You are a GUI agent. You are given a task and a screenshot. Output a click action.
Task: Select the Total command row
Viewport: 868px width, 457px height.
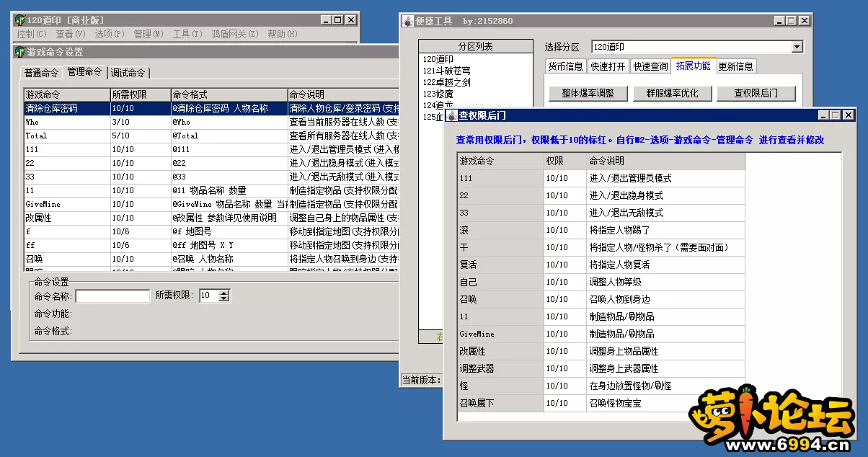[x=211, y=136]
